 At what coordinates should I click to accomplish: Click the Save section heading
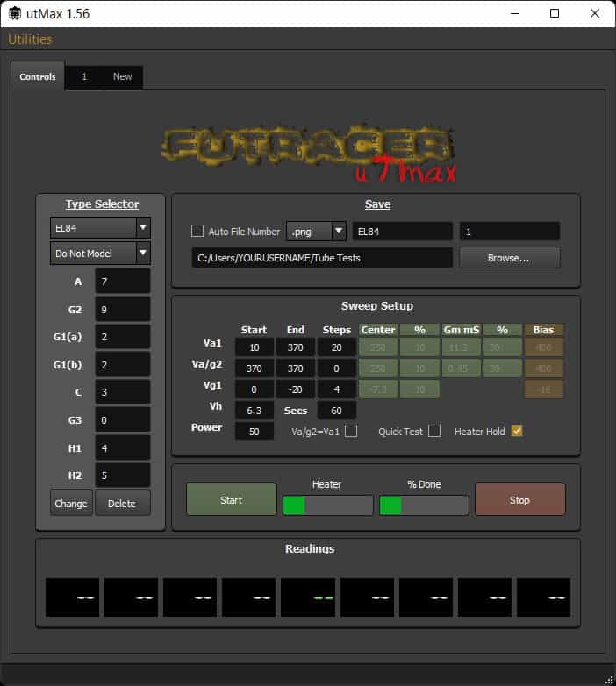[377, 204]
